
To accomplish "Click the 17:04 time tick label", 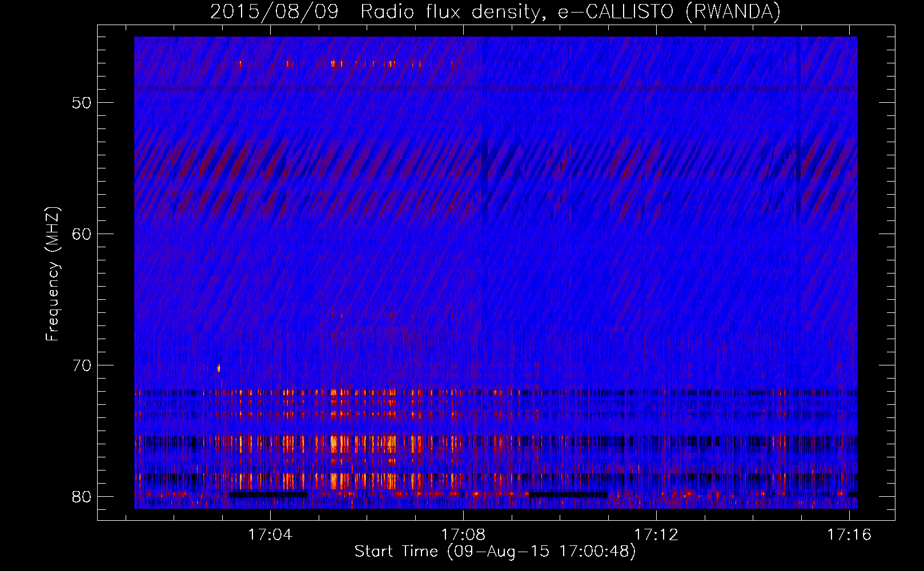I will (270, 534).
